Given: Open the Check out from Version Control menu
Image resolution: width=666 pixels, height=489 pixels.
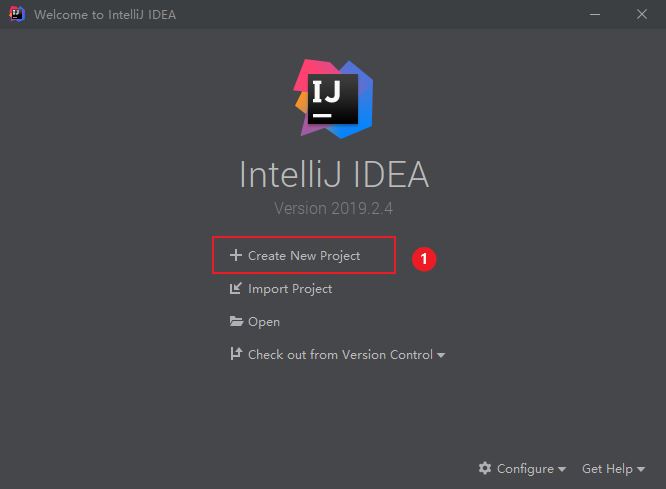Looking at the screenshot, I should [x=340, y=355].
